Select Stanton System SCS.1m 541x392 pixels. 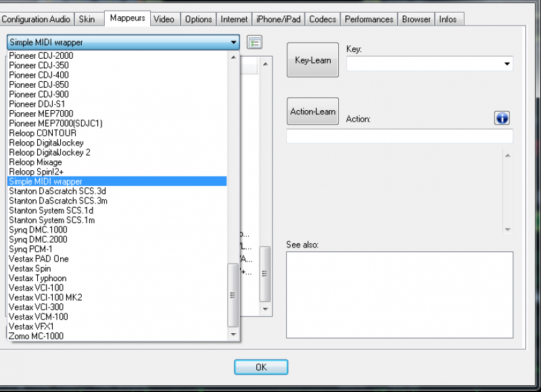[117, 220]
